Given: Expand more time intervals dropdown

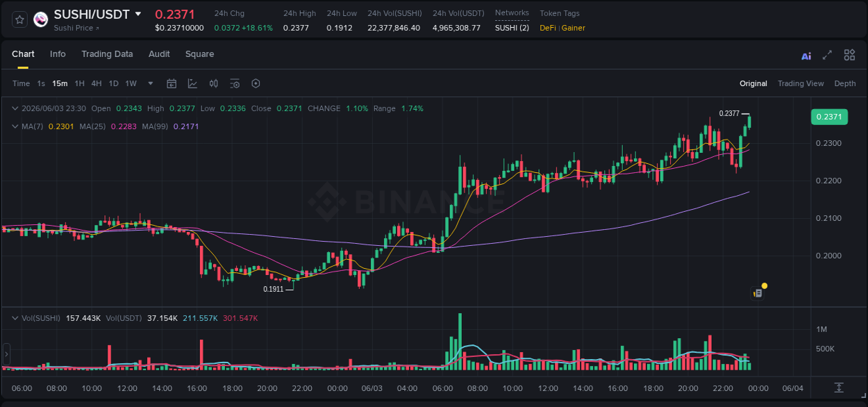Looking at the screenshot, I should click(151, 83).
